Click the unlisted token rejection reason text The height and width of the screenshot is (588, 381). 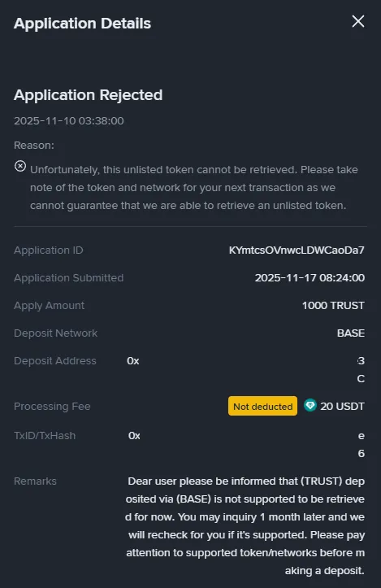(194, 188)
